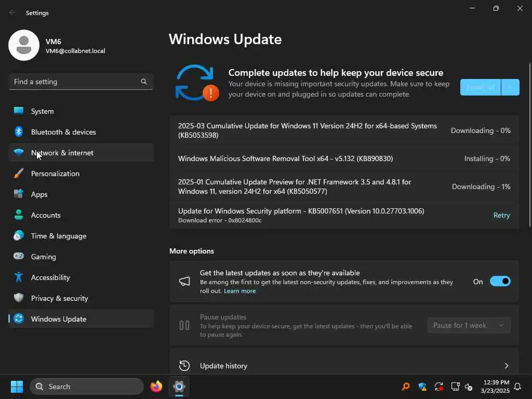
Task: Click the Find a setting search box
Action: pyautogui.click(x=81, y=82)
